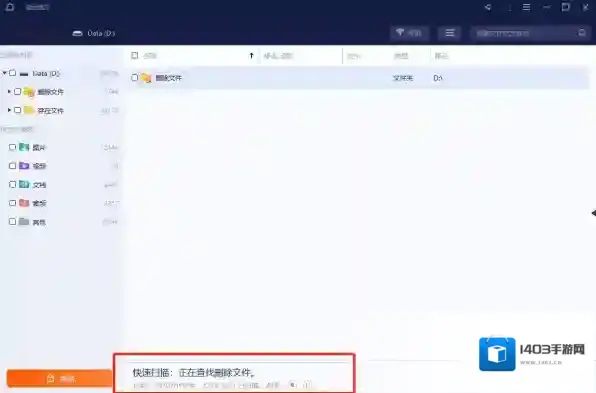Viewport: 596px width, 393px height.
Task: Sort by the size column header
Action: 353,56
